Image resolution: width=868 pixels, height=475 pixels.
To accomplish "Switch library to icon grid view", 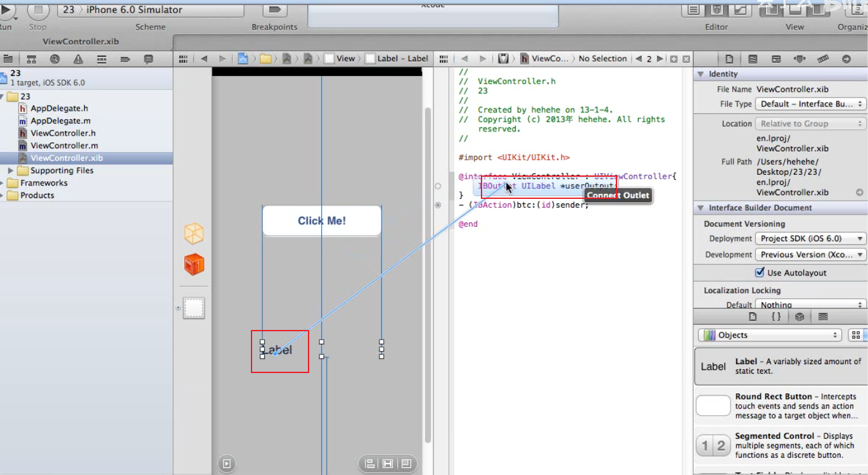I will click(x=857, y=335).
